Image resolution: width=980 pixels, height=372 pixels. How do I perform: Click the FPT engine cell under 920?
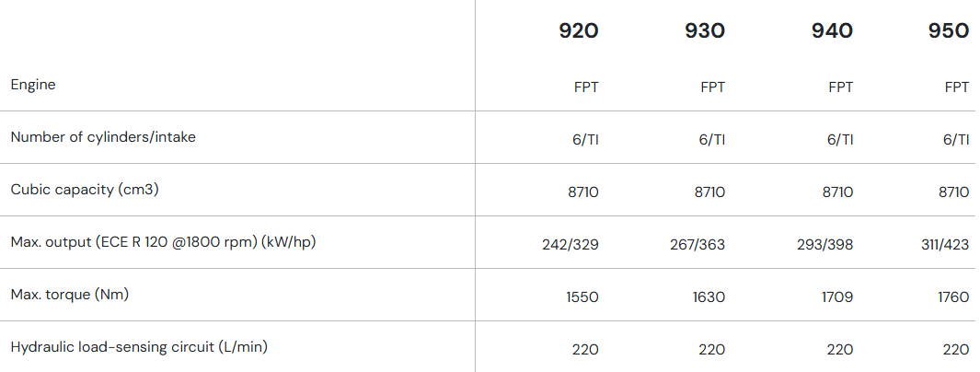(586, 87)
